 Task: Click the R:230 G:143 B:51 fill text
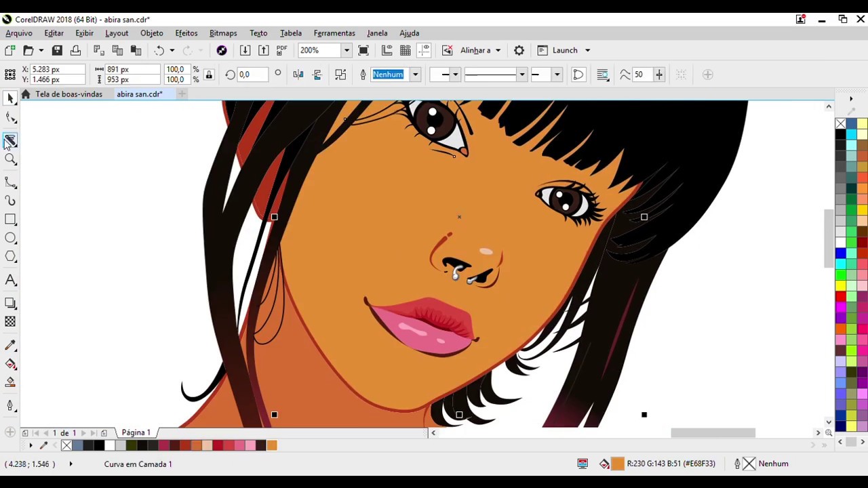[671, 464]
